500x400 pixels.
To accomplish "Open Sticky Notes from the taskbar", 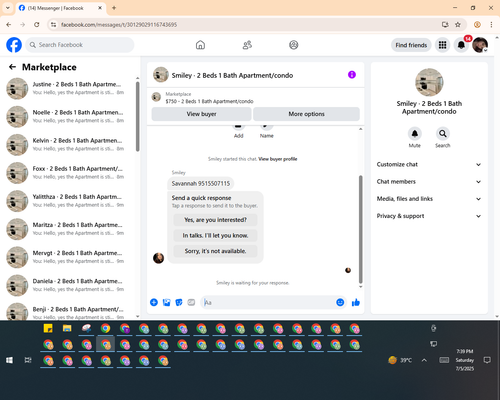I will [48, 329].
